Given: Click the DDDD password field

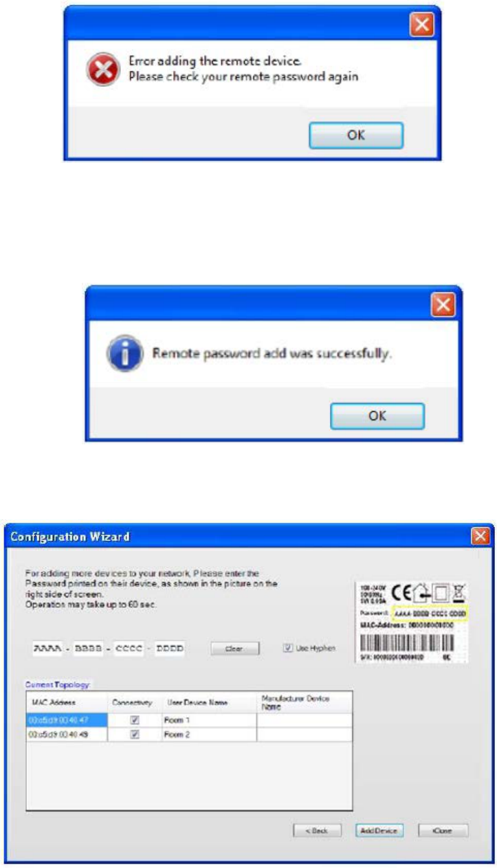Looking at the screenshot, I should point(169,649).
